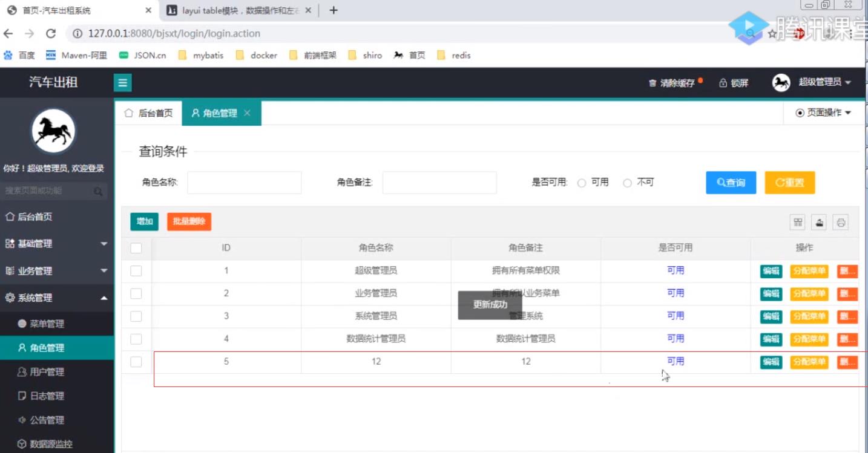Click the green 增加 button
The image size is (868, 453).
coord(144,221)
